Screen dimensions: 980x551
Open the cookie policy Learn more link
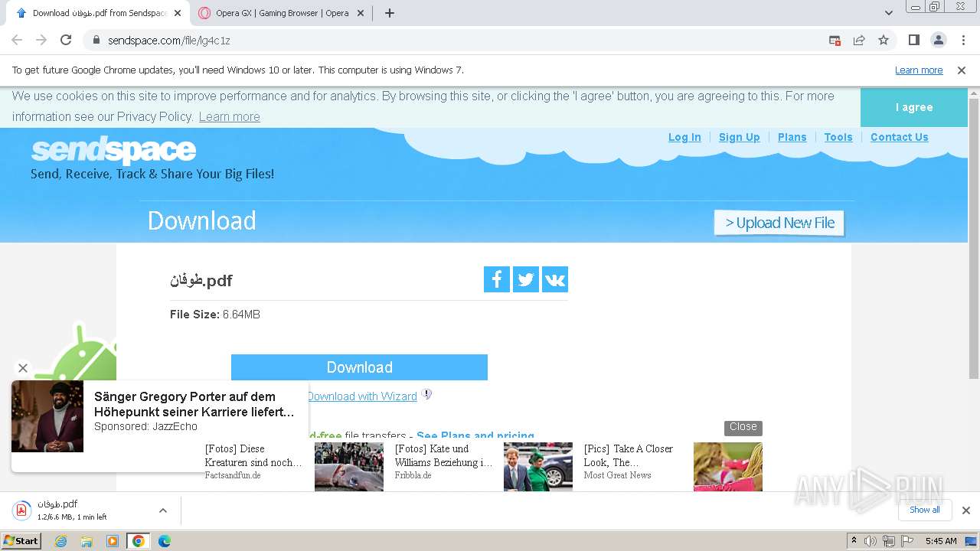click(230, 116)
